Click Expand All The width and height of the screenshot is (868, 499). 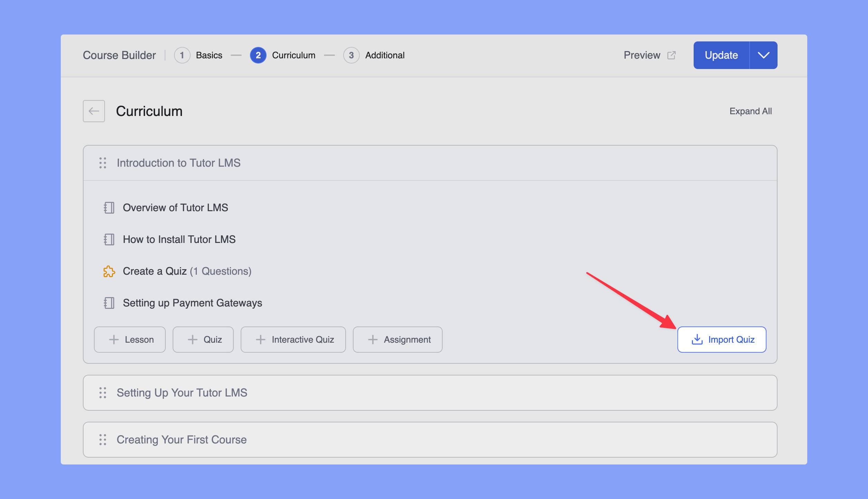pos(751,111)
